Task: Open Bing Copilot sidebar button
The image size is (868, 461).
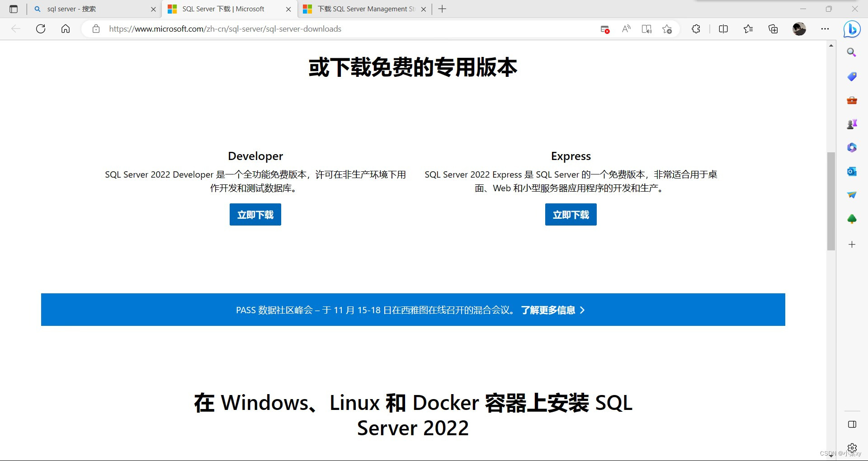Action: click(x=852, y=29)
